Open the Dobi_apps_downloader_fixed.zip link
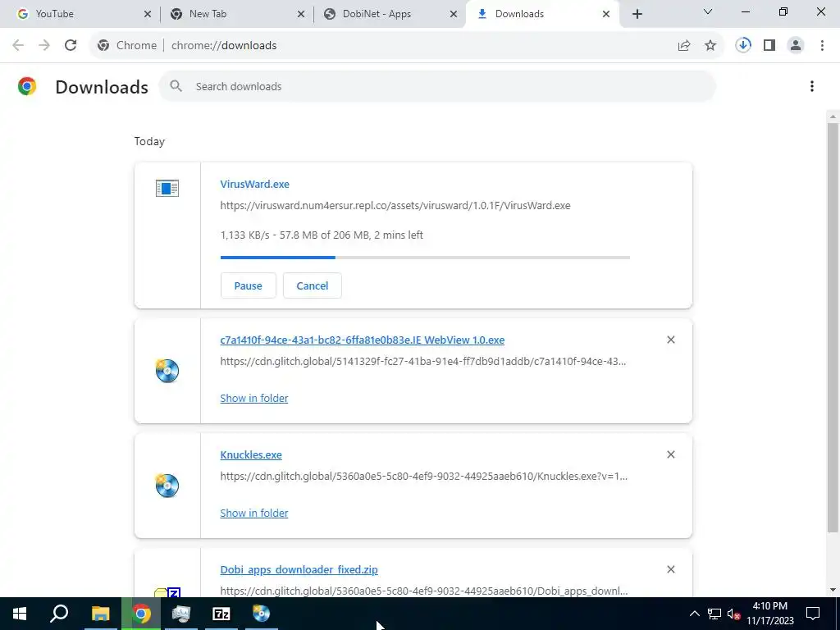Screen dimensions: 840x630 point(299,569)
